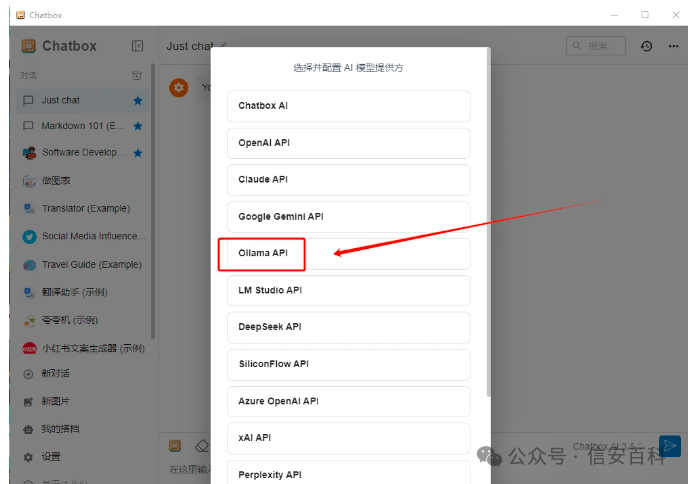
Task: Click the eraser icon in input toolbar
Action: pyautogui.click(x=202, y=446)
